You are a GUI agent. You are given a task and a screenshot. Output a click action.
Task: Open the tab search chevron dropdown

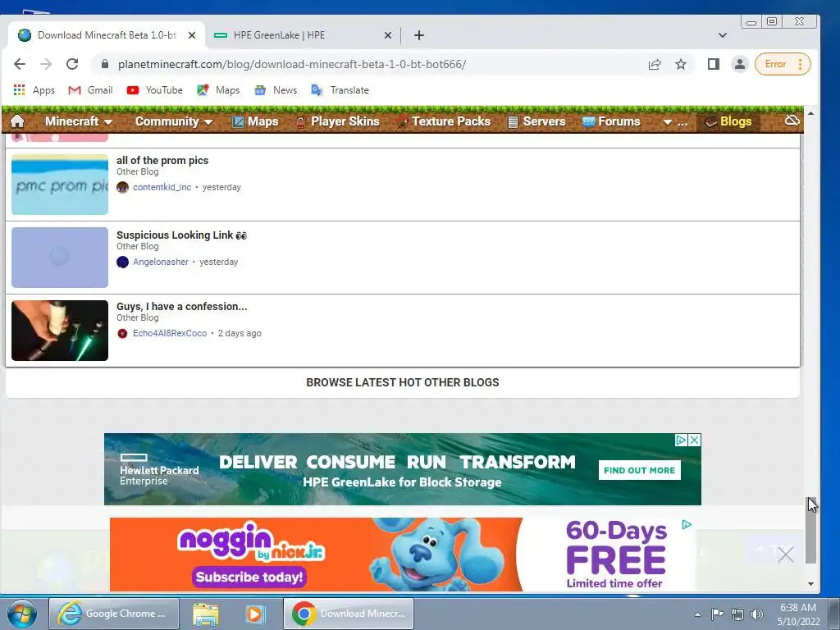pyautogui.click(x=722, y=35)
